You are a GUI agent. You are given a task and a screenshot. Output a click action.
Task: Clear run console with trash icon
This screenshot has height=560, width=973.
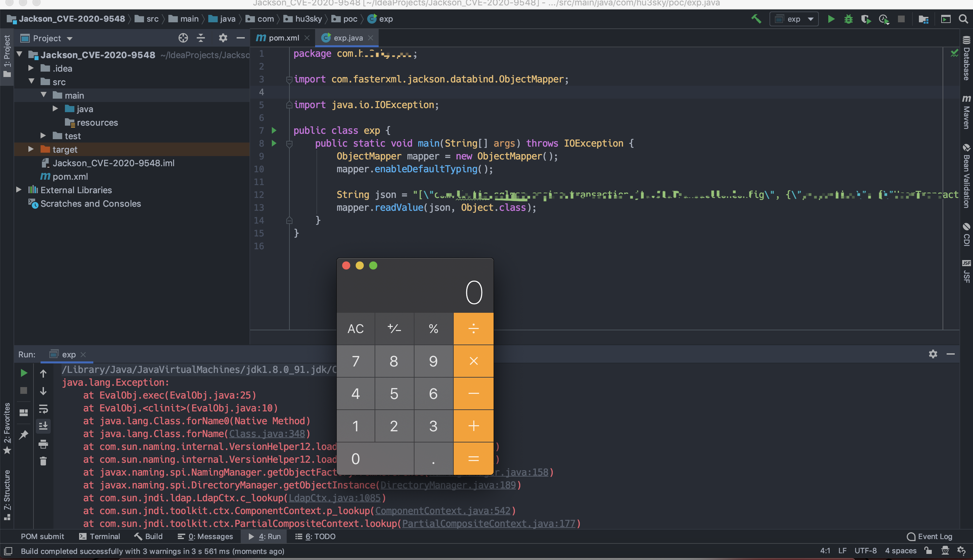[43, 461]
